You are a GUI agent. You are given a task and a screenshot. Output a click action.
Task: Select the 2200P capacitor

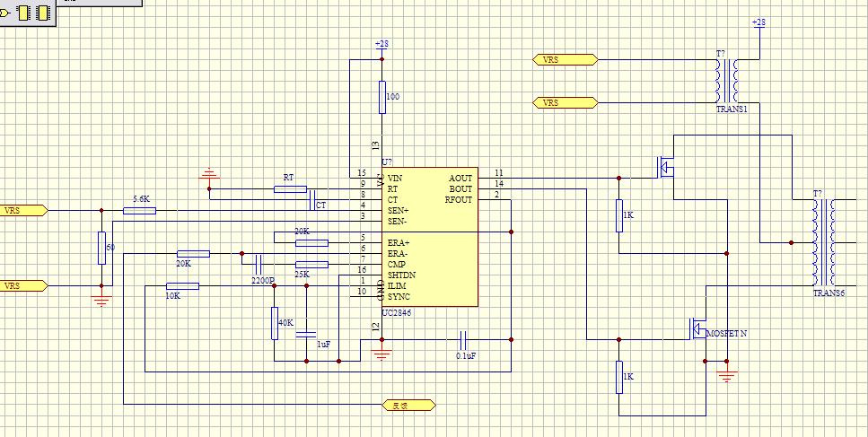[257, 265]
